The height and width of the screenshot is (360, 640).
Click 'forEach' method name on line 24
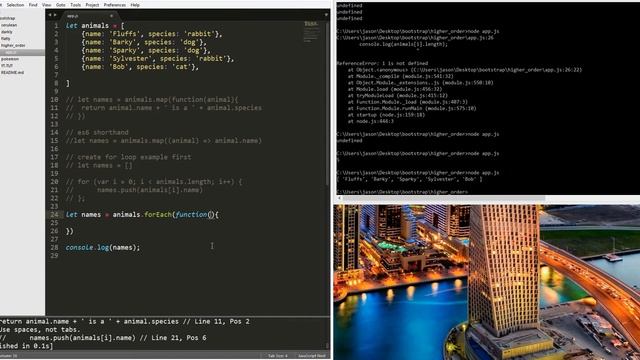(x=158, y=214)
